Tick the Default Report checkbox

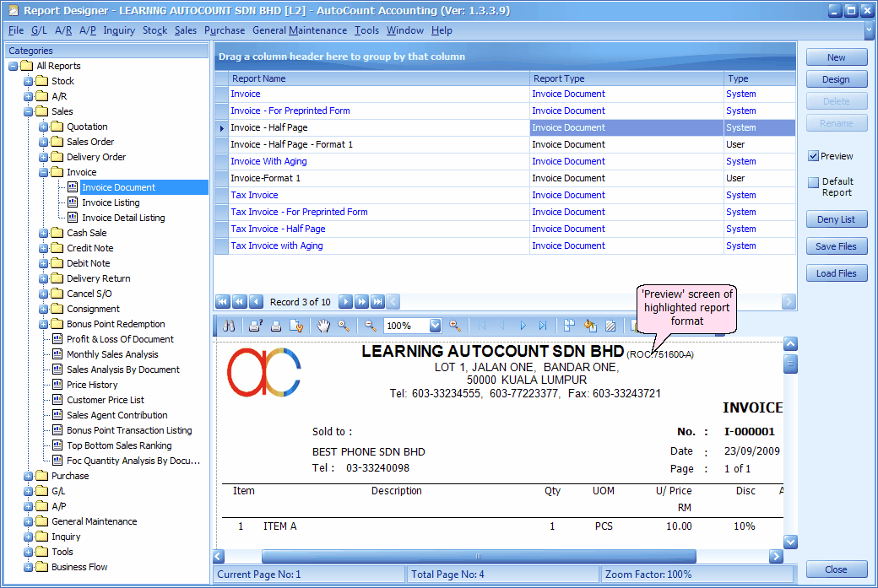[x=814, y=182]
